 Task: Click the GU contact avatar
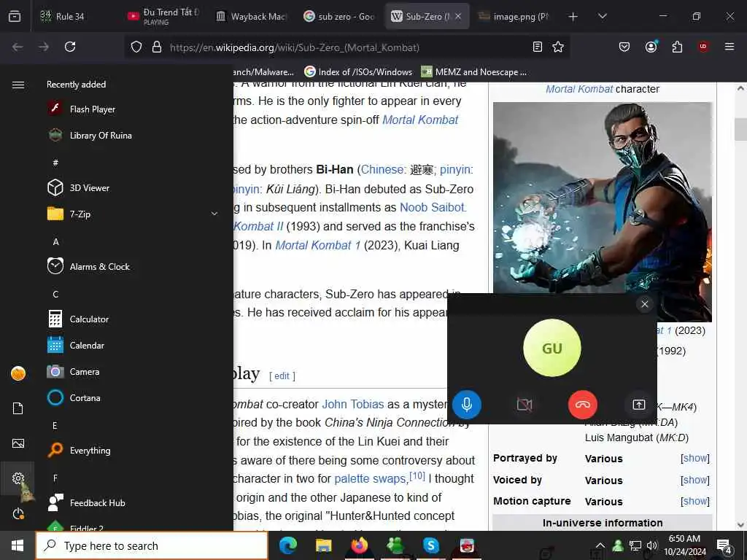[x=552, y=348]
